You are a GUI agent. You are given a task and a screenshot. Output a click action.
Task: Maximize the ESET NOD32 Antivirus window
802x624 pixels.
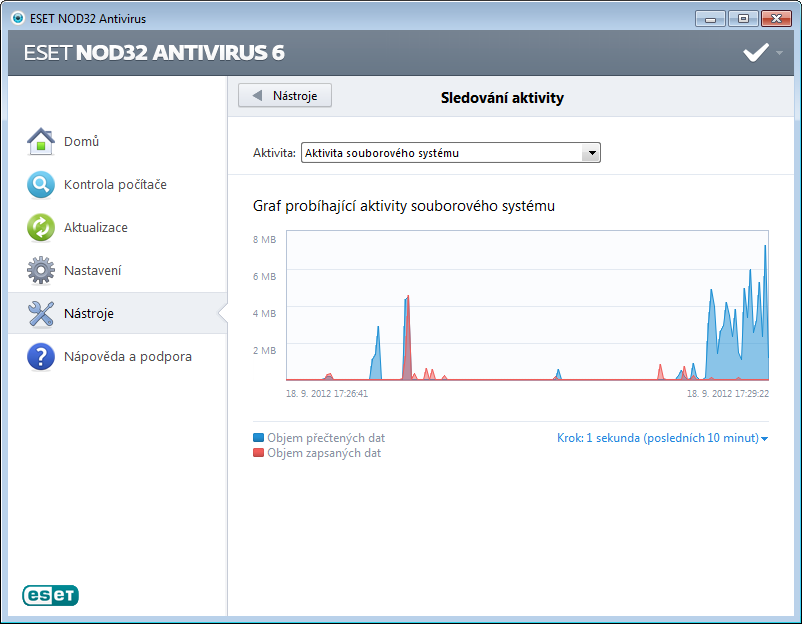click(743, 19)
